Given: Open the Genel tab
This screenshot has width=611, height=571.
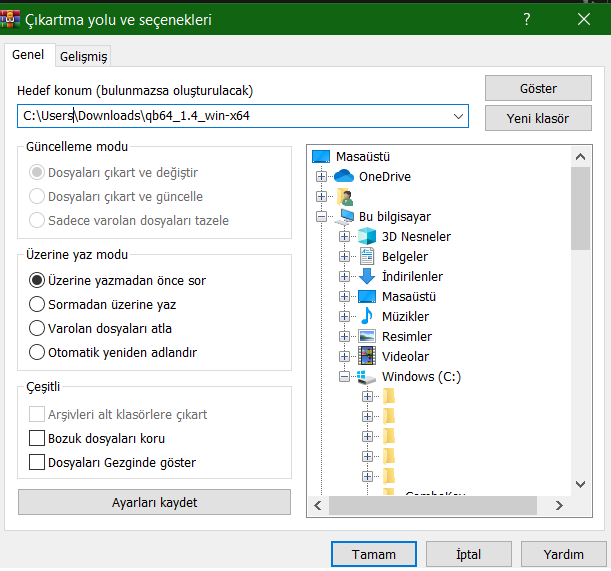Looking at the screenshot, I should click(x=28, y=56).
